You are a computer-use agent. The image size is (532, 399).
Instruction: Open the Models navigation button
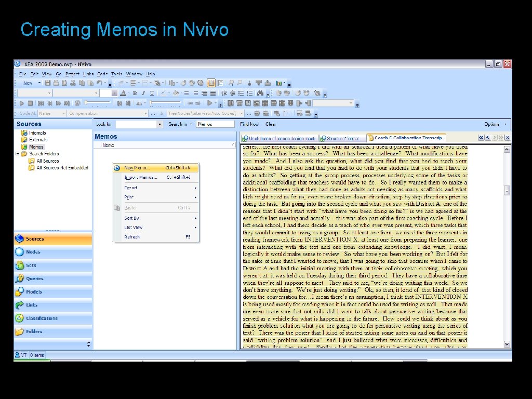(x=53, y=292)
